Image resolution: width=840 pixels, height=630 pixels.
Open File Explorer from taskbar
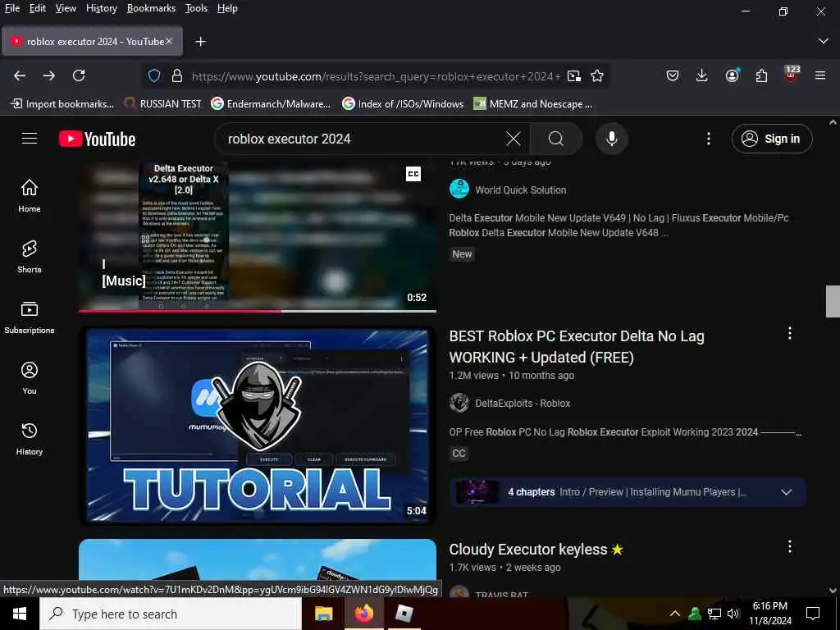tap(323, 614)
